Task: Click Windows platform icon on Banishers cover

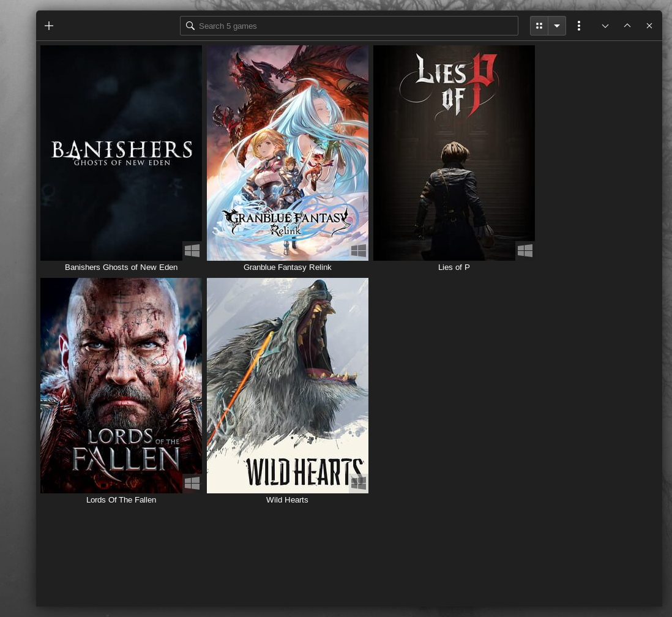Action: tap(192, 251)
